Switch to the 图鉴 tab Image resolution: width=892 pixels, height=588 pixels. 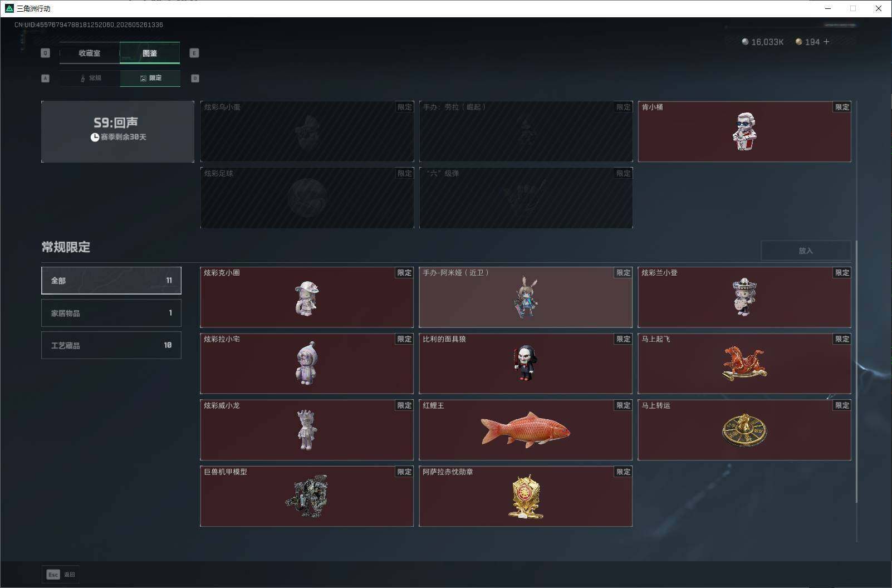150,53
